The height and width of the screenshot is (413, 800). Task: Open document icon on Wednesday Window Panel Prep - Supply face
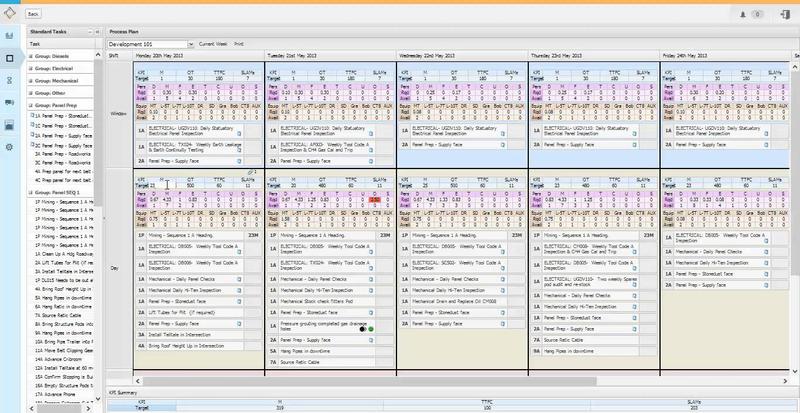503,145
